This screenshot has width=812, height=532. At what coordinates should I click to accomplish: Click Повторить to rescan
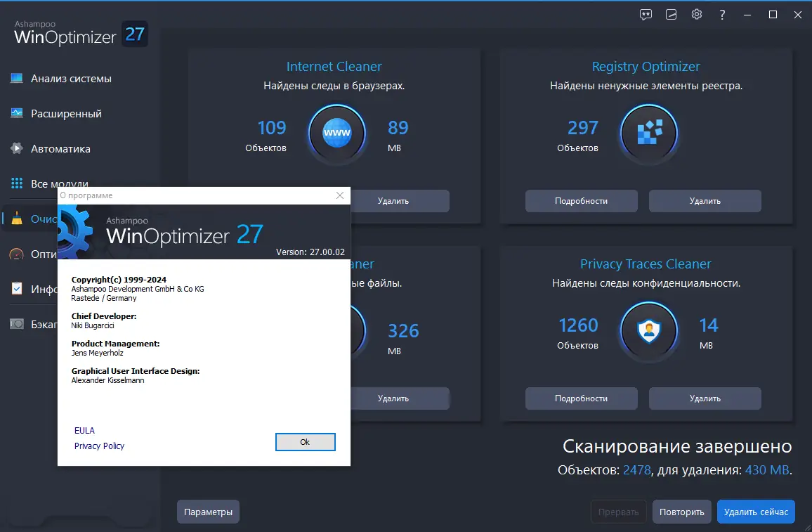(x=682, y=512)
